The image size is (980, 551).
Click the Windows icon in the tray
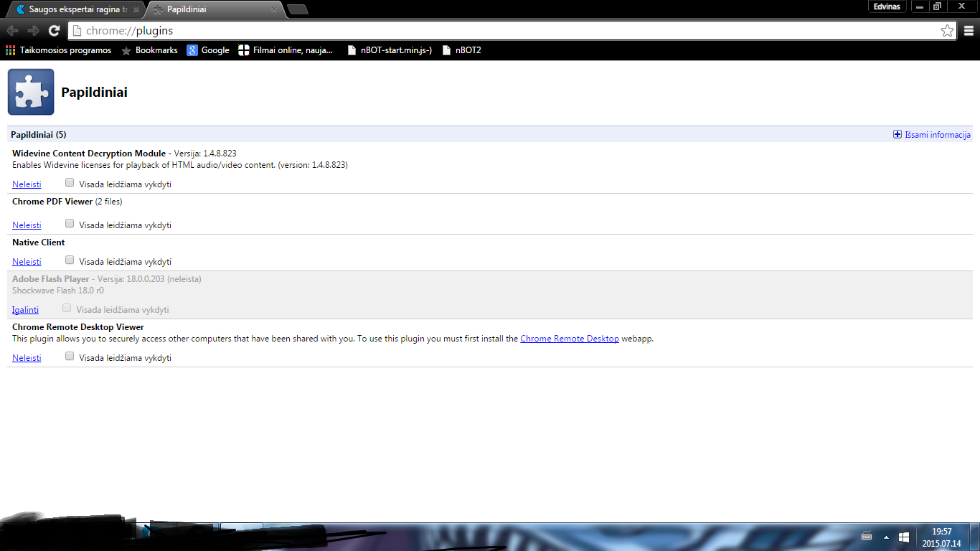(x=904, y=537)
